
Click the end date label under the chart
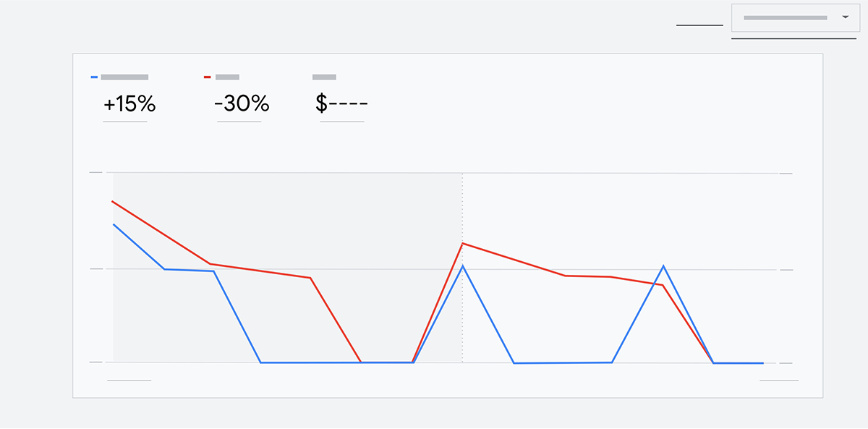click(779, 380)
